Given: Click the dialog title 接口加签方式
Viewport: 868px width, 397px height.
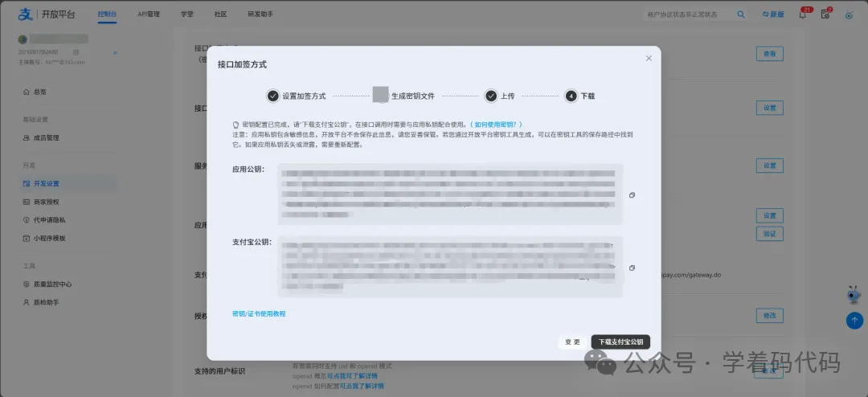Looking at the screenshot, I should [242, 65].
